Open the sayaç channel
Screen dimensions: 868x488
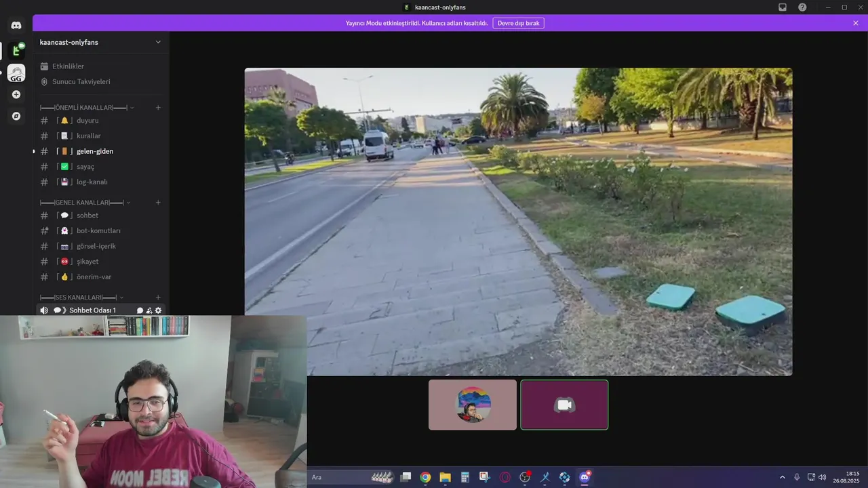[x=100, y=167]
